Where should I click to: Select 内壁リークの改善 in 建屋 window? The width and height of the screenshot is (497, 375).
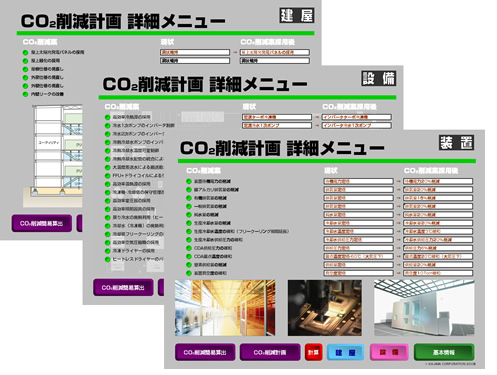[47, 94]
